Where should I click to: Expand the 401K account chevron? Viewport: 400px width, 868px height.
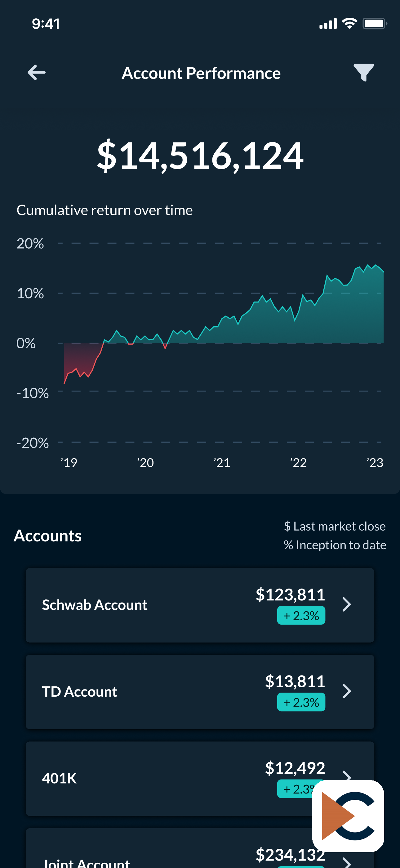(x=347, y=776)
